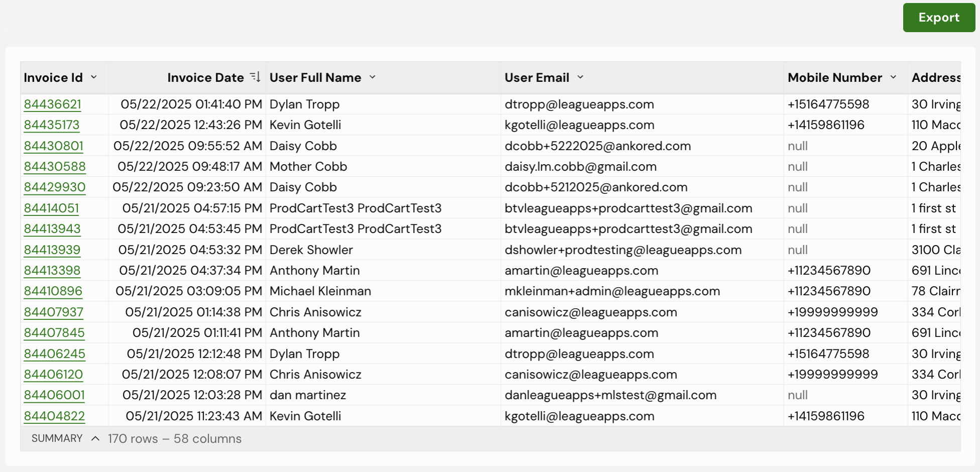Open invoice link 84436621
This screenshot has width=980, height=472.
click(x=53, y=104)
